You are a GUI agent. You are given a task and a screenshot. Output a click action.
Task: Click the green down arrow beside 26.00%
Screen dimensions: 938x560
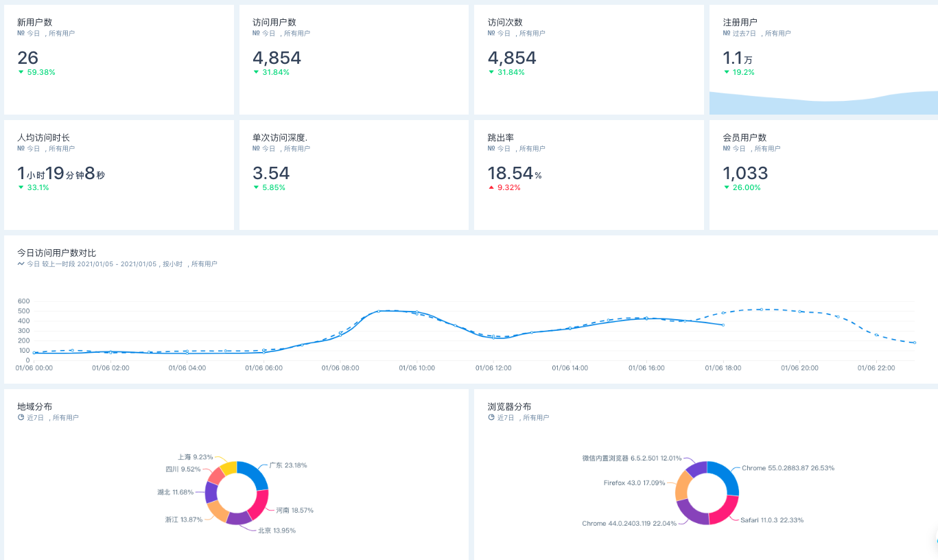click(727, 187)
